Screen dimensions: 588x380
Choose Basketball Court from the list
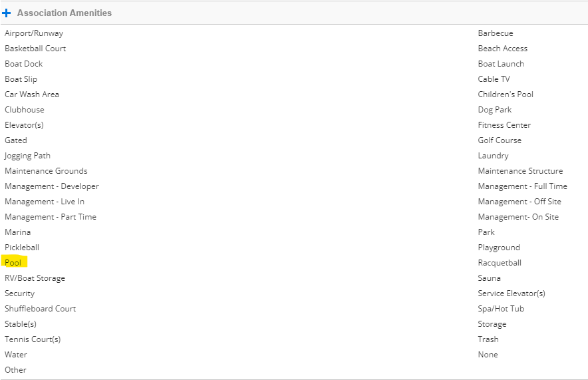[x=35, y=49]
